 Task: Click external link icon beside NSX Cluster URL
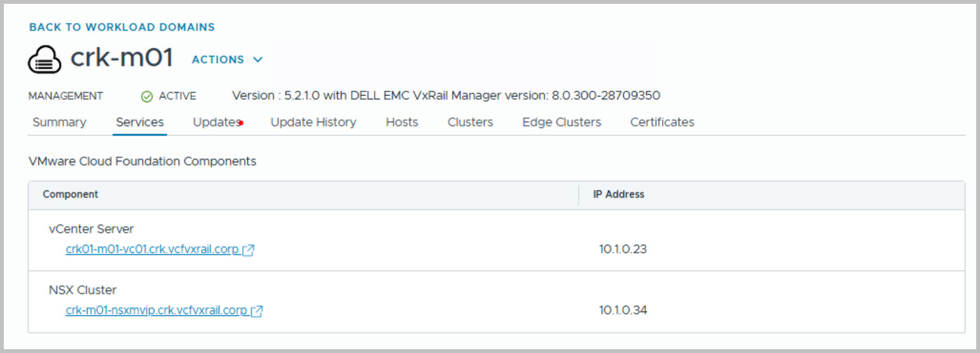tap(257, 311)
